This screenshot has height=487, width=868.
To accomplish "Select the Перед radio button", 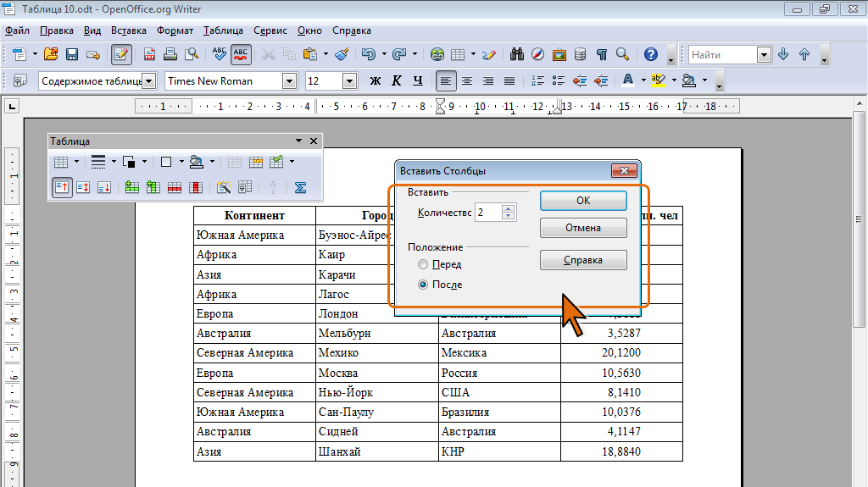I will (x=423, y=264).
